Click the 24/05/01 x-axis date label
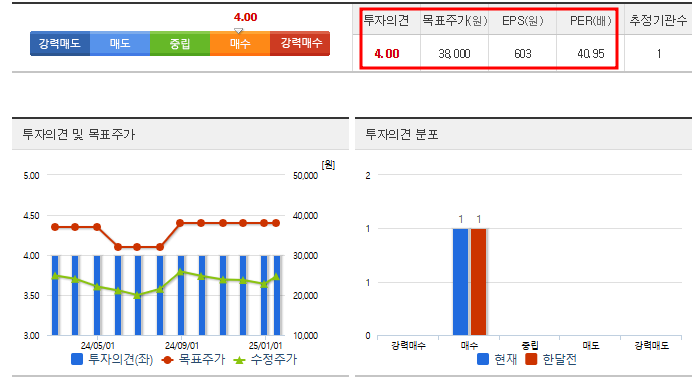This screenshot has width=696, height=382. point(98,345)
